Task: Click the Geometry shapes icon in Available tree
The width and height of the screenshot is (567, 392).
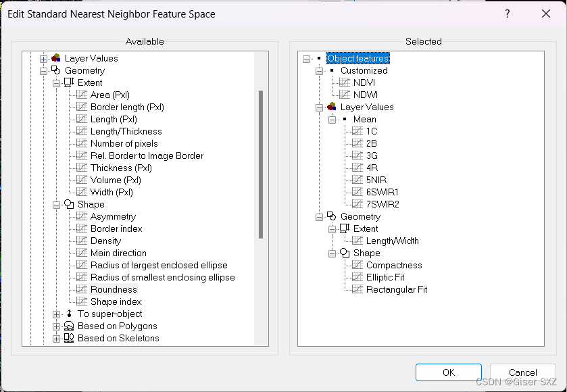Action: (x=55, y=70)
